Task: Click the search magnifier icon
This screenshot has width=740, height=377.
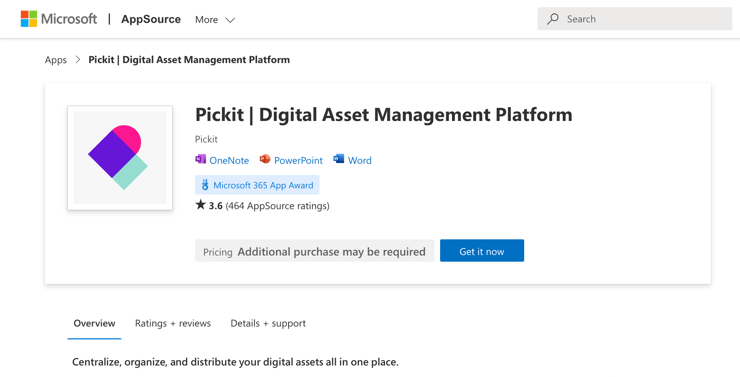Action: 553,19
